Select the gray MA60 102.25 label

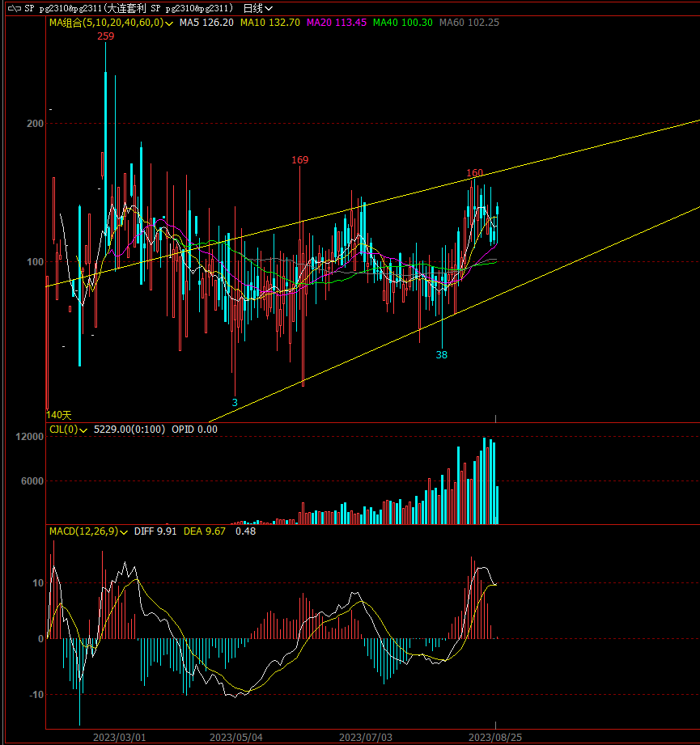click(x=469, y=23)
